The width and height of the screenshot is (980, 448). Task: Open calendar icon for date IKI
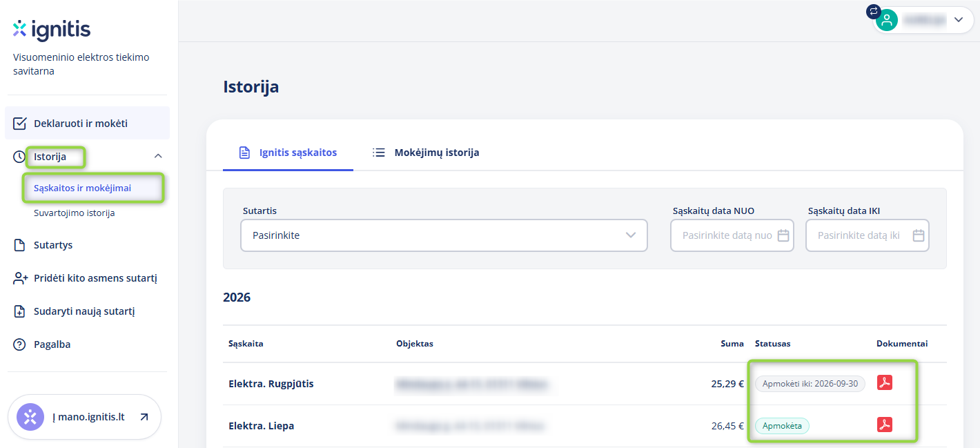pyautogui.click(x=919, y=235)
